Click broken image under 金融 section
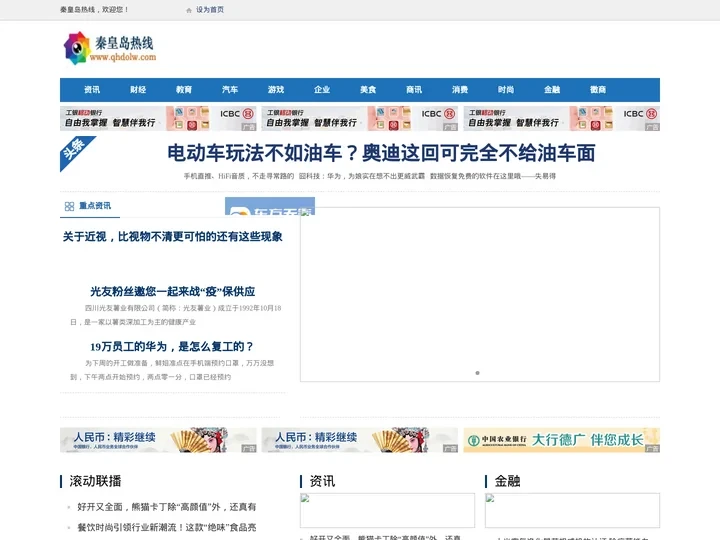Viewport: 720px width, 540px height. pos(572,510)
